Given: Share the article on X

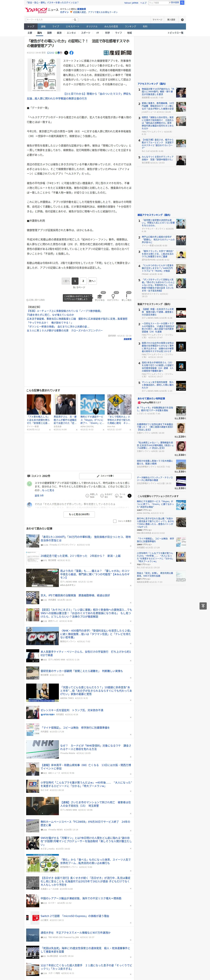Looking at the screenshot, I should click(66, 53).
